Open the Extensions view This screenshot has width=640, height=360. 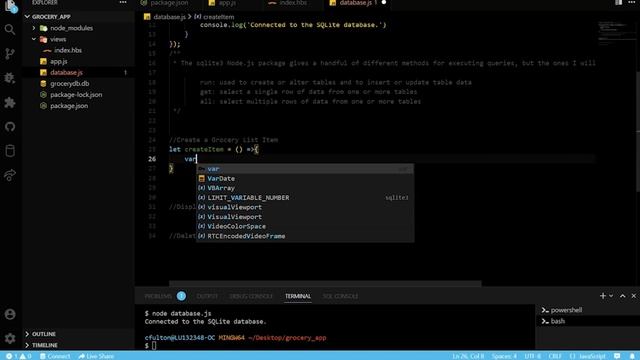point(10,102)
